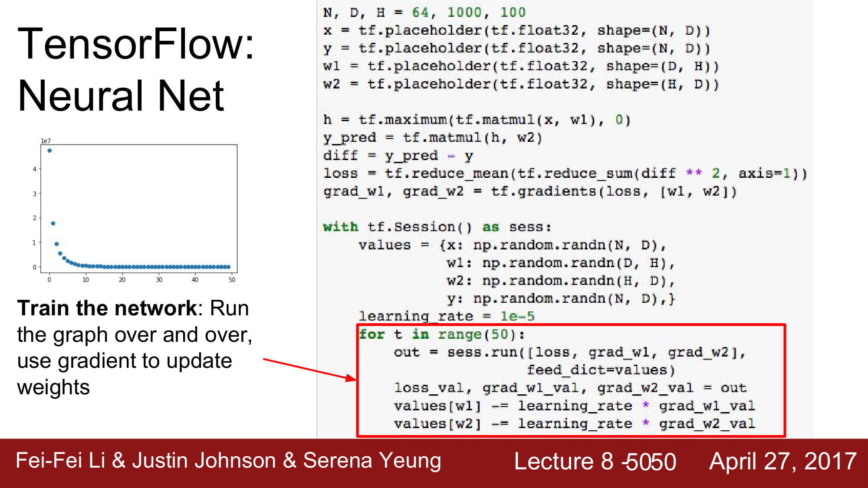Click the x-axis tick label '10' on the plot
Screen dimensions: 868x488
[x=86, y=280]
